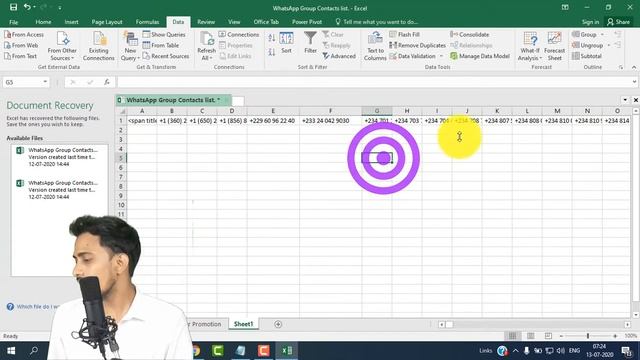Click the Undo icon in title bar

tap(27, 7)
